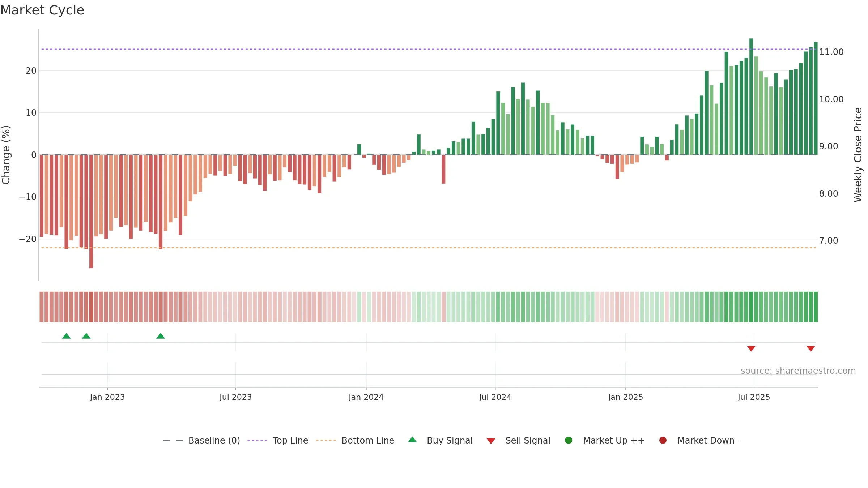The width and height of the screenshot is (868, 488).
Task: Click the source: sharemaestro.com text
Action: tap(798, 371)
